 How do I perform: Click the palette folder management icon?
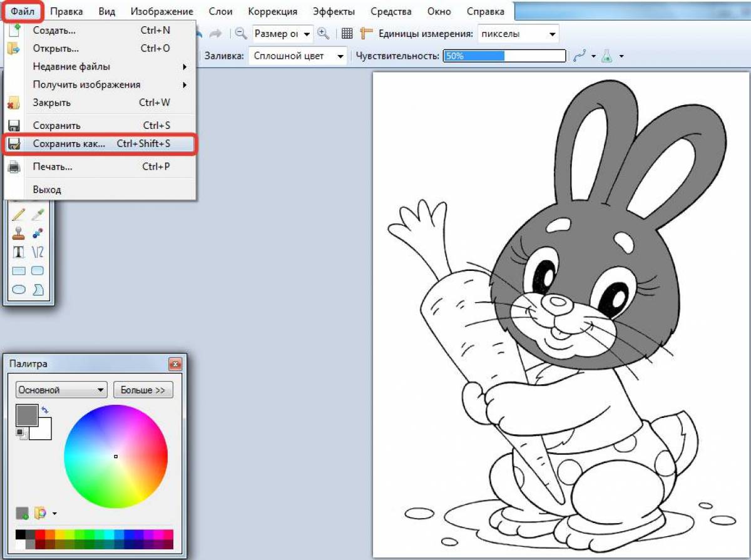coord(41,513)
